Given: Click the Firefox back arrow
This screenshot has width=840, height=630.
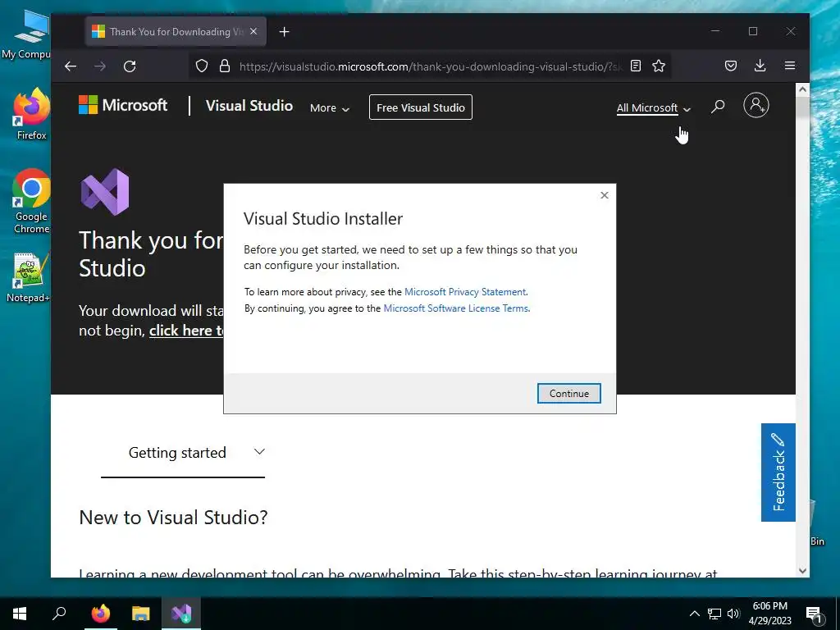Looking at the screenshot, I should point(71,66).
